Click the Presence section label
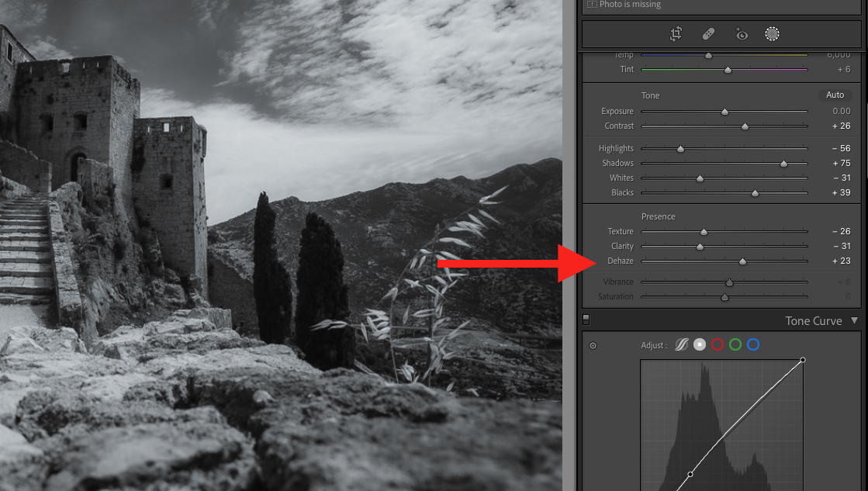Screen dimensions: 868x491 tap(659, 216)
